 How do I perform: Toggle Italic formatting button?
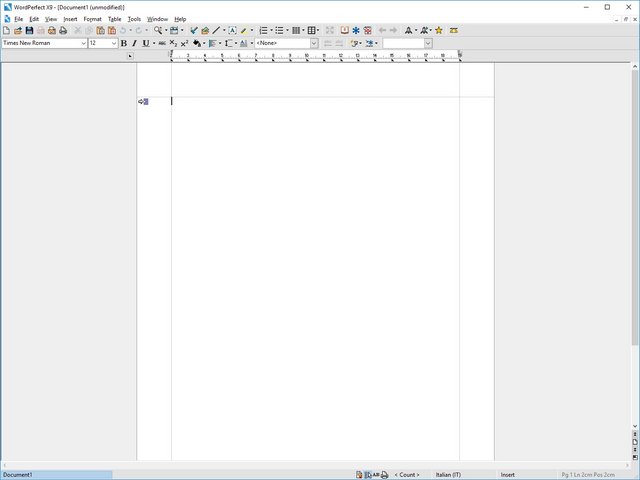click(134, 43)
